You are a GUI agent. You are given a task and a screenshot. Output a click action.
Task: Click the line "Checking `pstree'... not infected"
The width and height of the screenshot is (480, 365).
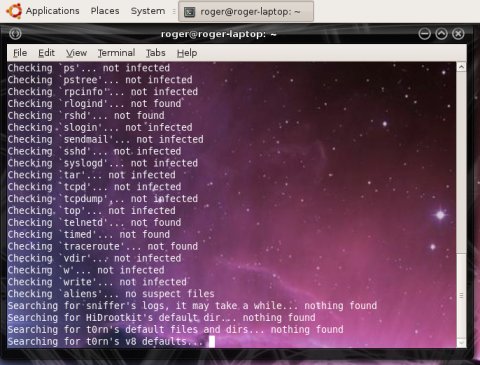pos(100,80)
